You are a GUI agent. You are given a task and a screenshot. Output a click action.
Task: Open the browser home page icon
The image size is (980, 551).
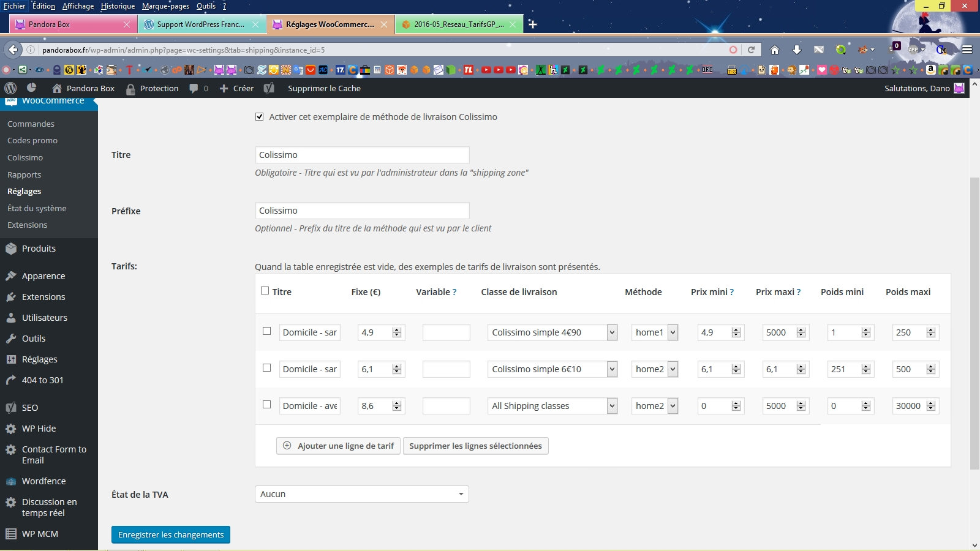(775, 50)
